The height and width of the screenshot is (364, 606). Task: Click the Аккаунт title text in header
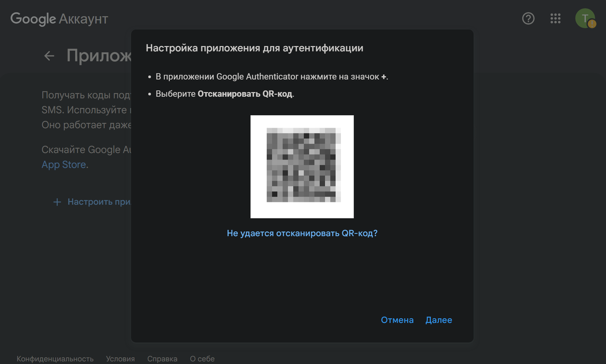(84, 18)
